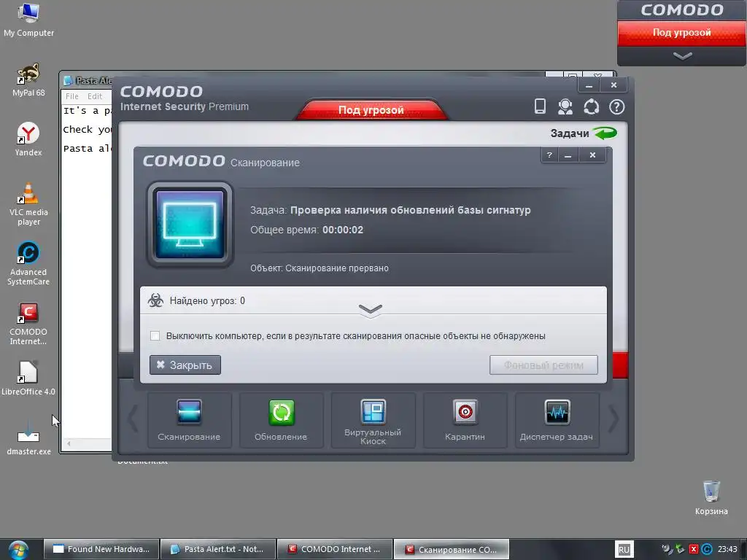
Task: Click the red X tray icon
Action: click(694, 549)
